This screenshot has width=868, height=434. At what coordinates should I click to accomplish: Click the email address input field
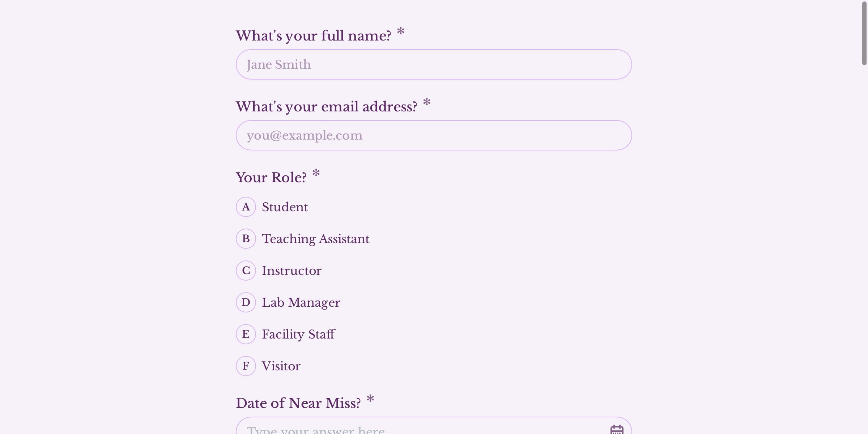pos(434,135)
